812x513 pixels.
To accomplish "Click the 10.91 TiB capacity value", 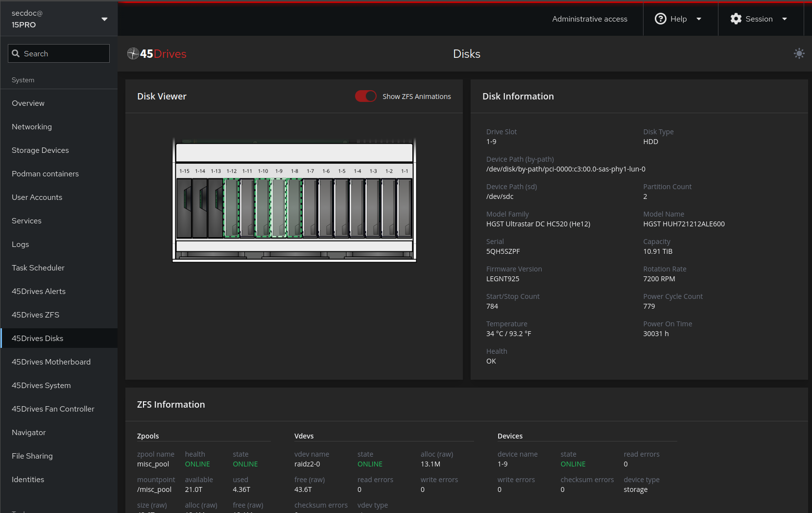I will [658, 251].
